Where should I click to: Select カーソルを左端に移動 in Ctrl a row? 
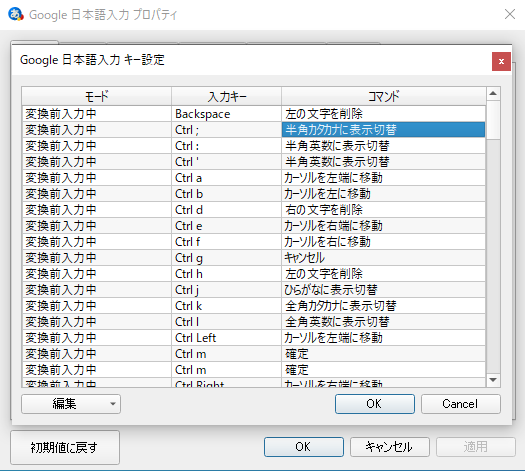383,178
